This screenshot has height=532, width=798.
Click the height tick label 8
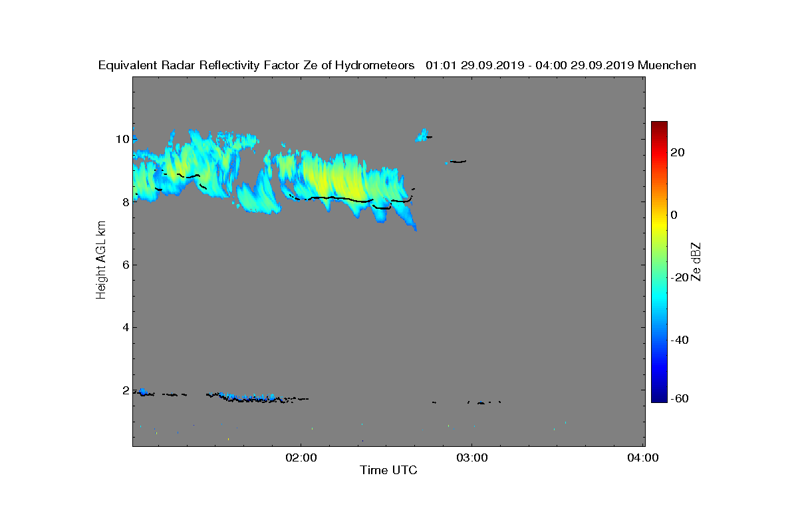(124, 201)
